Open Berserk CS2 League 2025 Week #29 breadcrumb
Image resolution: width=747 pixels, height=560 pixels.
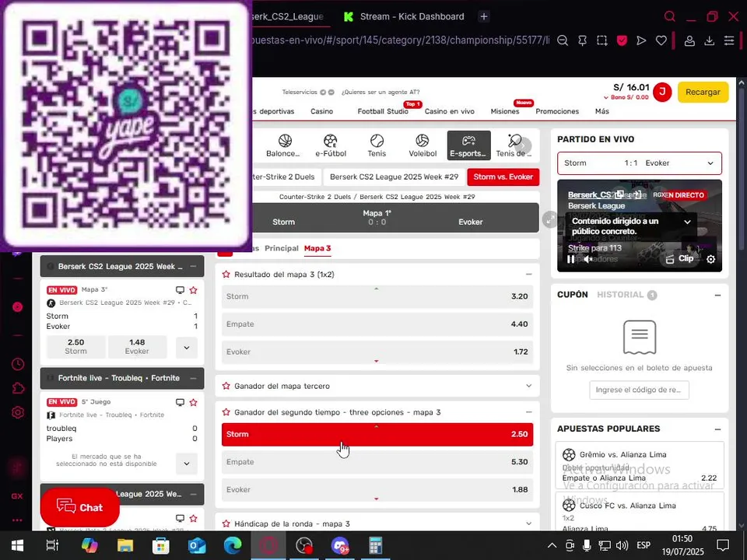pos(394,177)
